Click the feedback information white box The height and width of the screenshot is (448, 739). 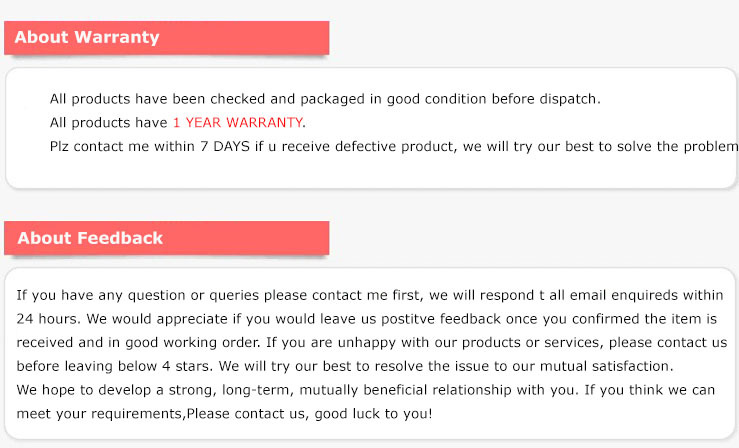370,353
